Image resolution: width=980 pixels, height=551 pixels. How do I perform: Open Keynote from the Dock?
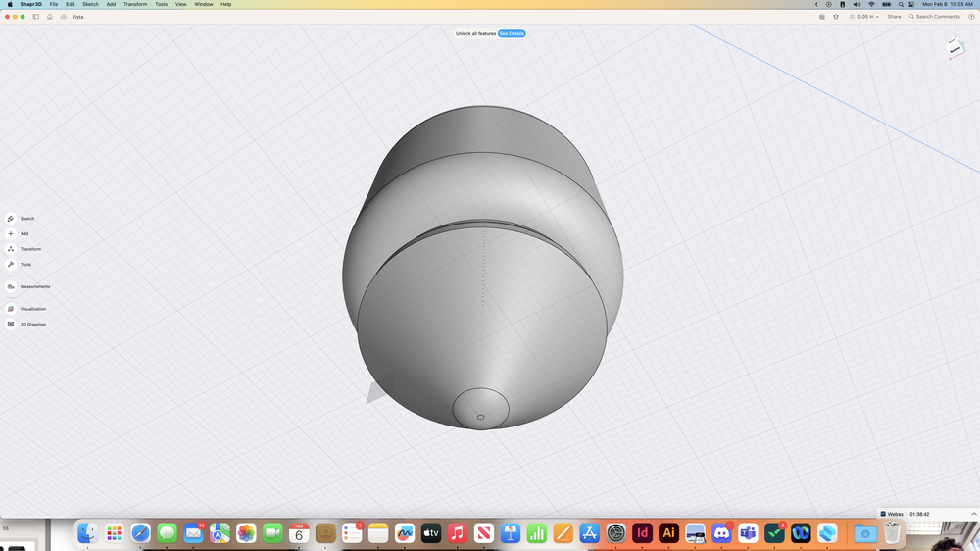coord(511,533)
